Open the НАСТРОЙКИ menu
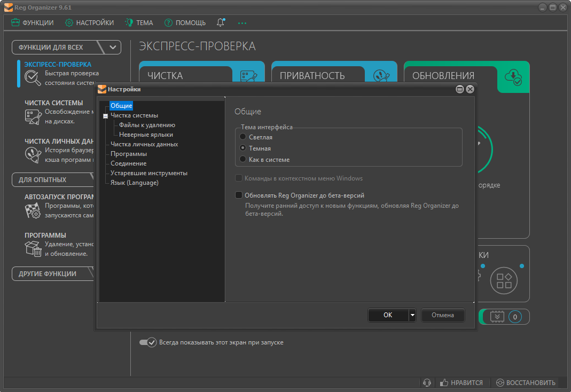Screen dimensions: 571x392 90,22
